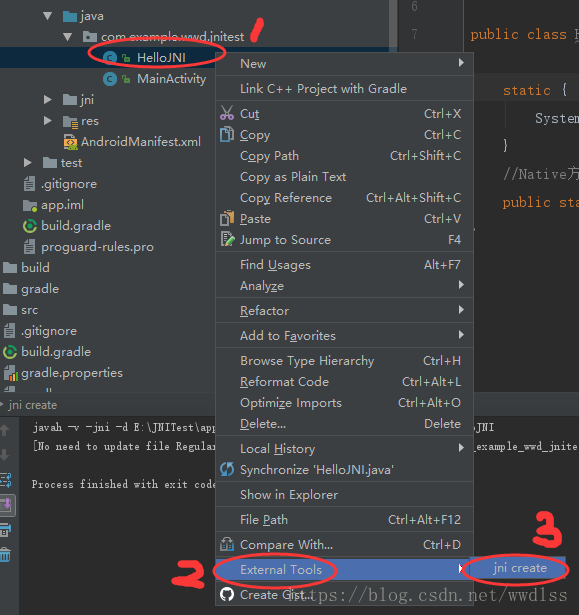Collapse the com.example.wwd.jnitest package
Viewport: 579px width, 615px height.
67,37
